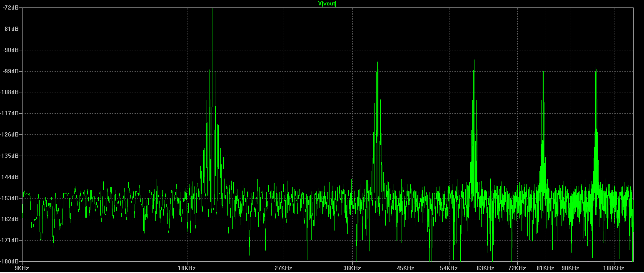Click the V(vout) trace label
Screen dimensions: 644x273
327,3
